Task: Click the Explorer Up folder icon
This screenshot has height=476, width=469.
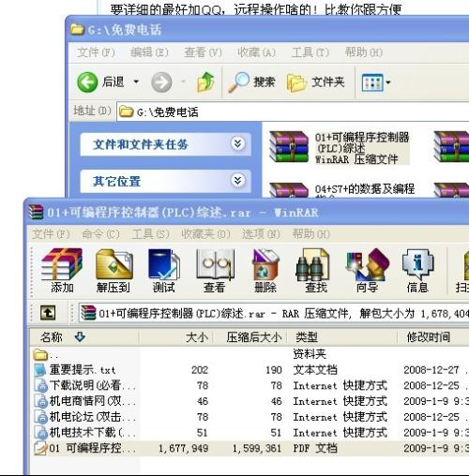Action: [x=205, y=82]
